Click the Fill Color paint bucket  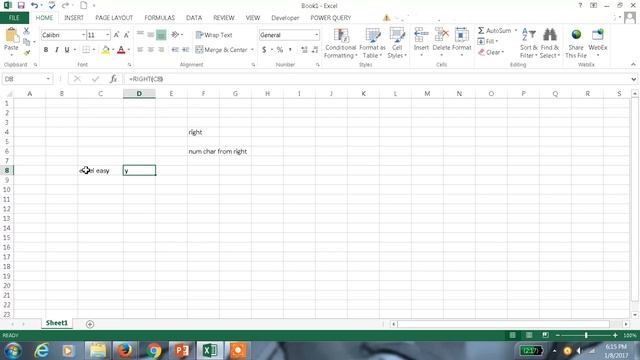tap(105, 50)
